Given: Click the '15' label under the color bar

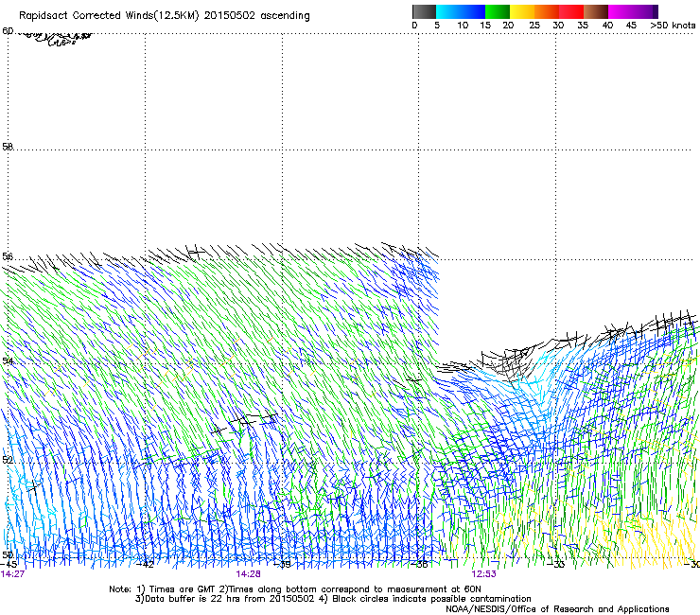Looking at the screenshot, I should coord(485,26).
